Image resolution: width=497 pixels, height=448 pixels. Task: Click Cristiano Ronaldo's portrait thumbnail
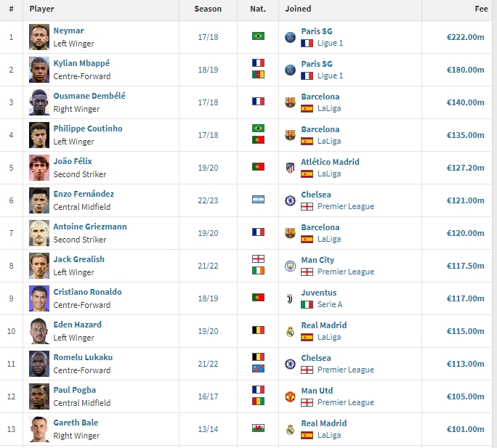pos(39,298)
